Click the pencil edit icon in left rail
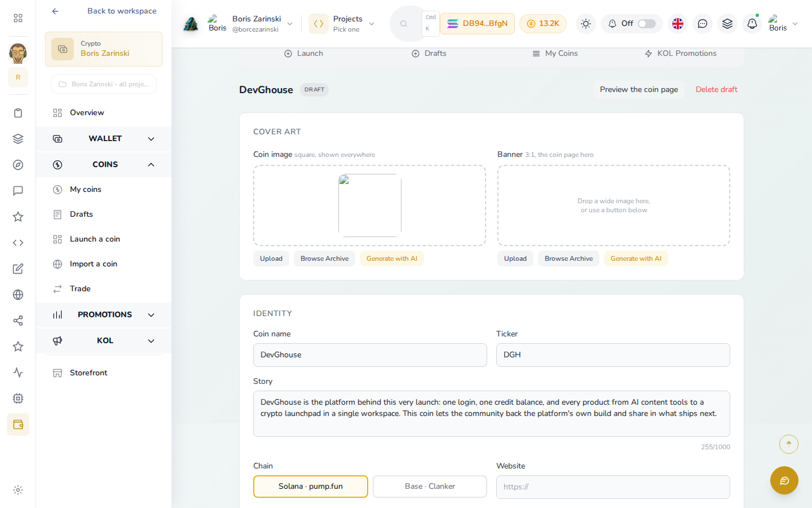 (x=18, y=269)
